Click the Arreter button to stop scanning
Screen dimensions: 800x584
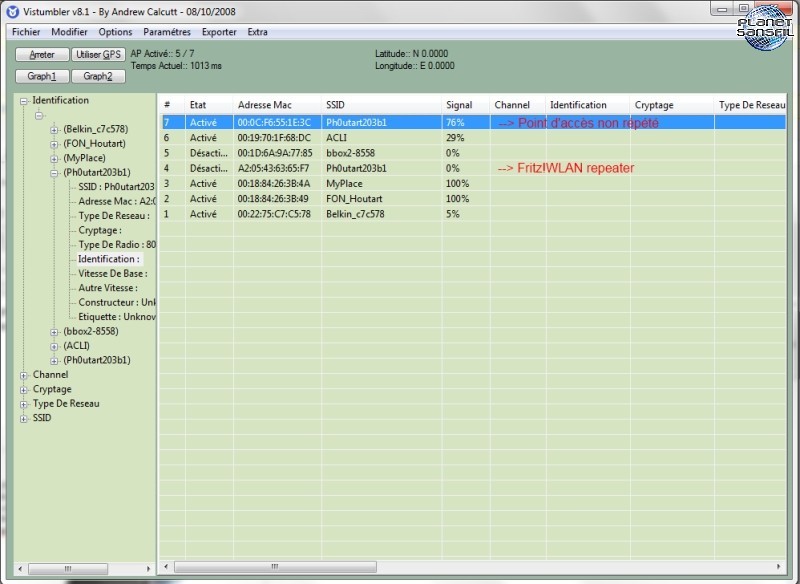click(42, 55)
